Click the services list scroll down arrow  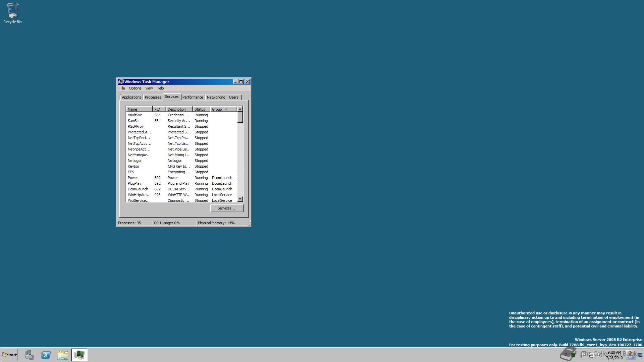(x=240, y=199)
